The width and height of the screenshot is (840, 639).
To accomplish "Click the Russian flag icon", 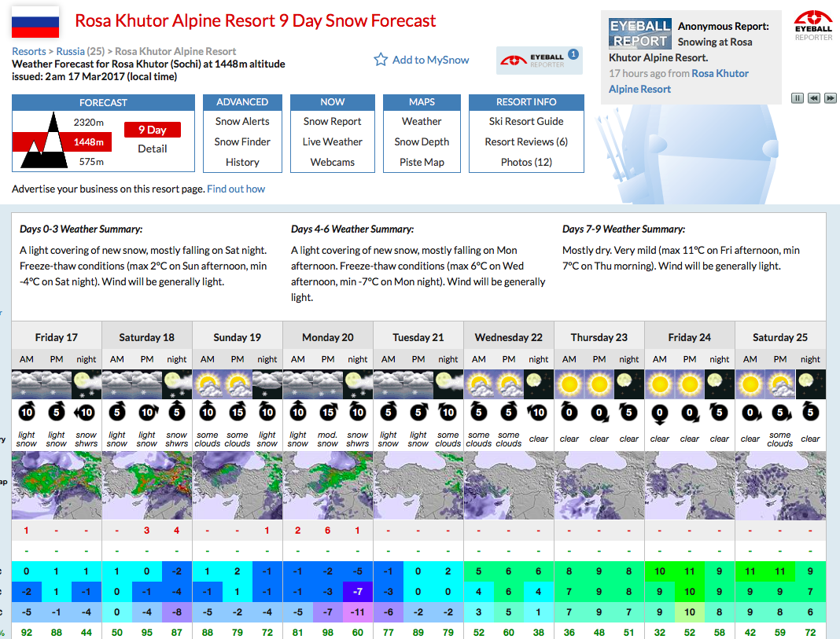I will click(35, 22).
